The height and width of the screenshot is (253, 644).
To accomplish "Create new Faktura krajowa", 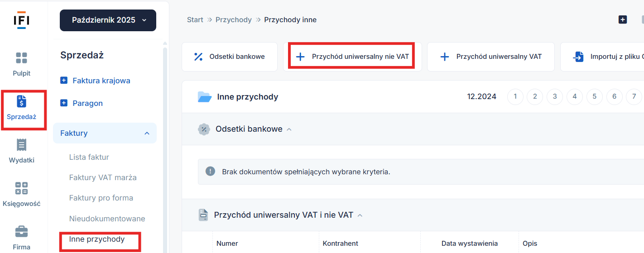I will [x=96, y=81].
